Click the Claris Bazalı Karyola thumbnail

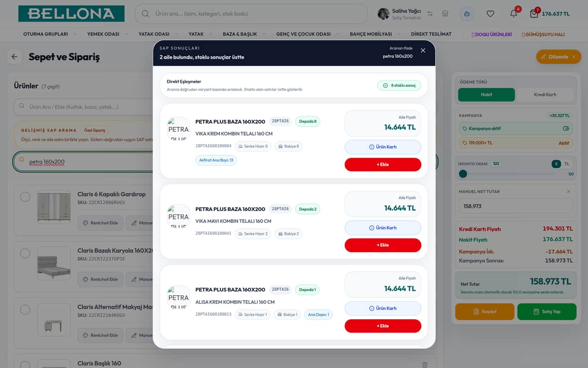pyautogui.click(x=54, y=263)
